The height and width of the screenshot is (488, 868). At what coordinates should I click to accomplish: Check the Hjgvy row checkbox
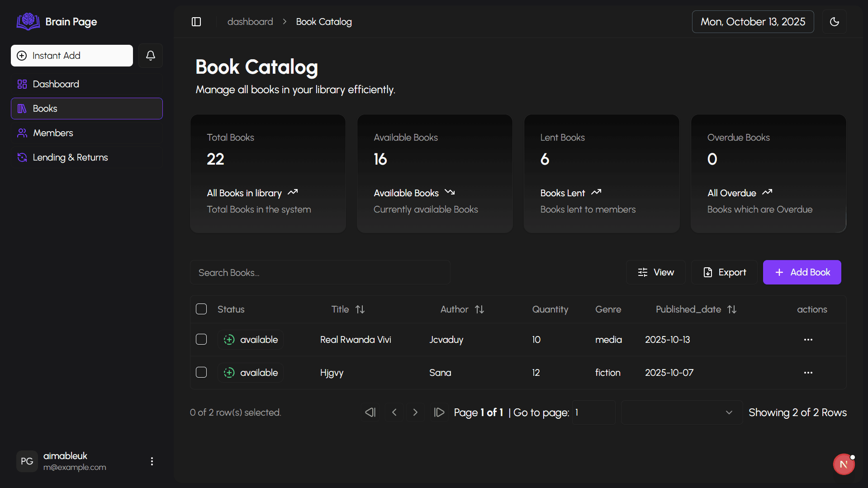click(x=201, y=372)
